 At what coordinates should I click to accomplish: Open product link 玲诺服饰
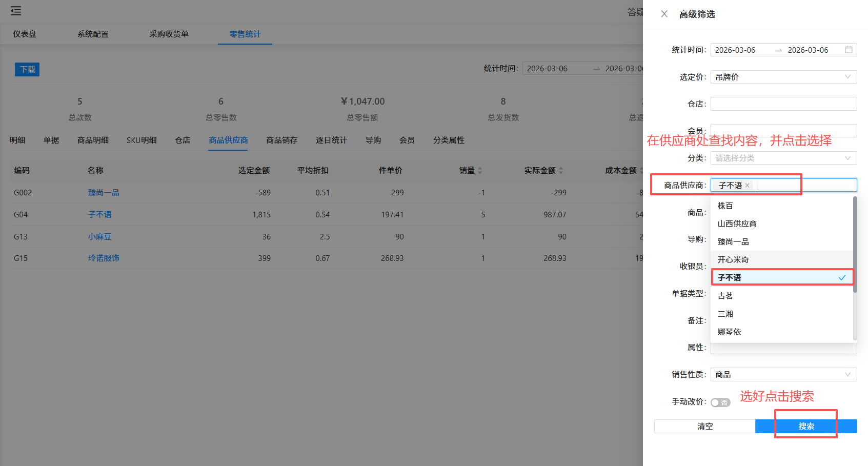click(104, 258)
